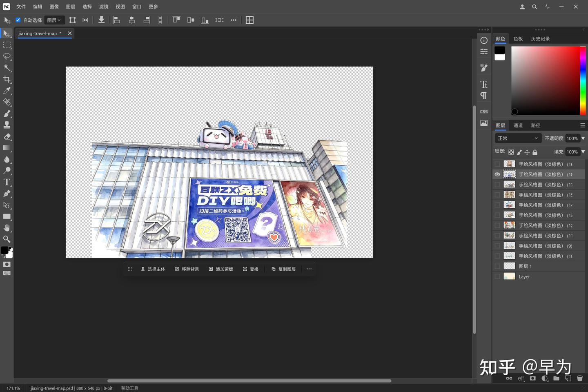The image size is (588, 392).
Task: Open the 文件 menu
Action: coord(21,7)
